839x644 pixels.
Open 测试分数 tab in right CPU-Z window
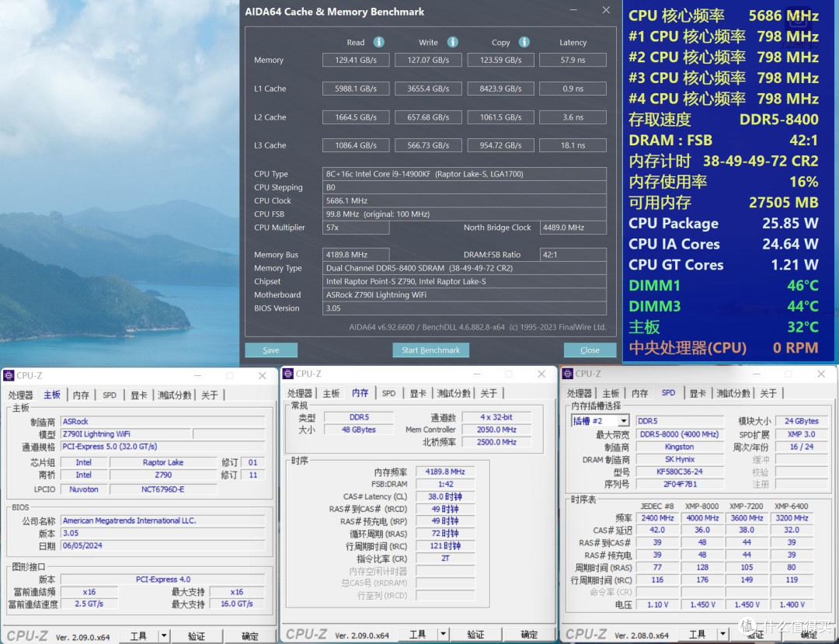click(x=733, y=394)
